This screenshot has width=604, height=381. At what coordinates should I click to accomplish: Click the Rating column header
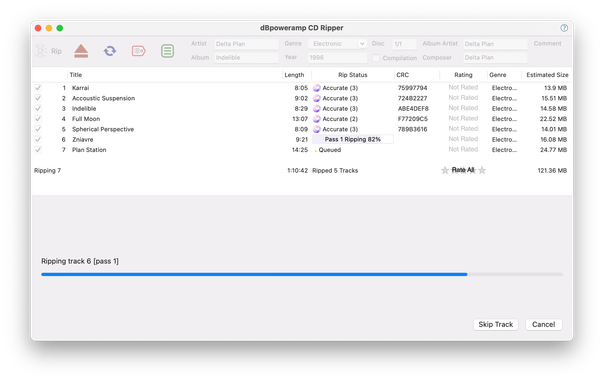click(x=463, y=75)
